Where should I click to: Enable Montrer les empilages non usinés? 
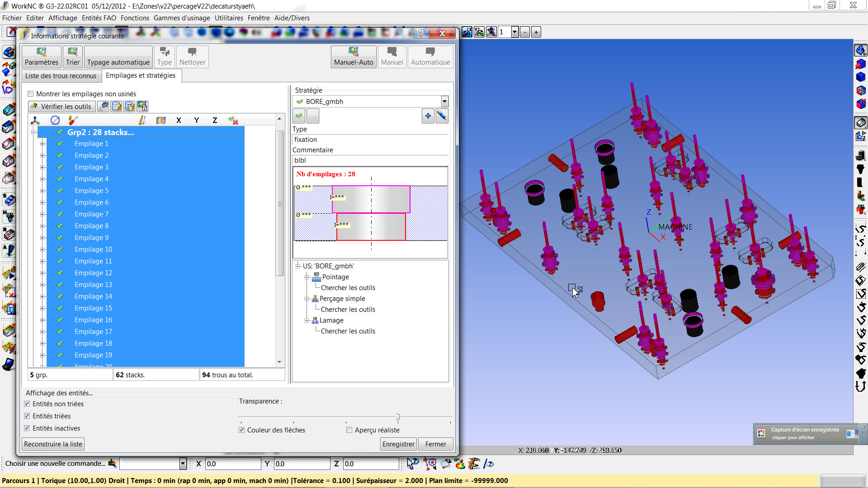(x=31, y=94)
